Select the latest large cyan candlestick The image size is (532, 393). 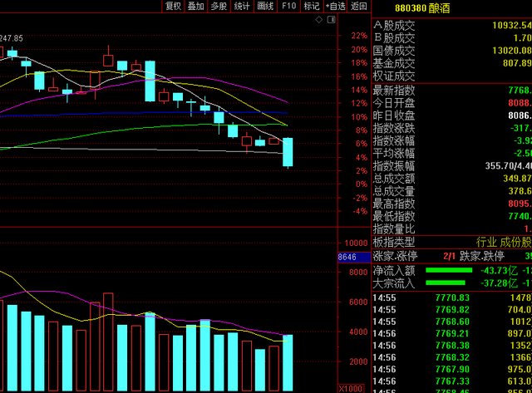click(288, 152)
